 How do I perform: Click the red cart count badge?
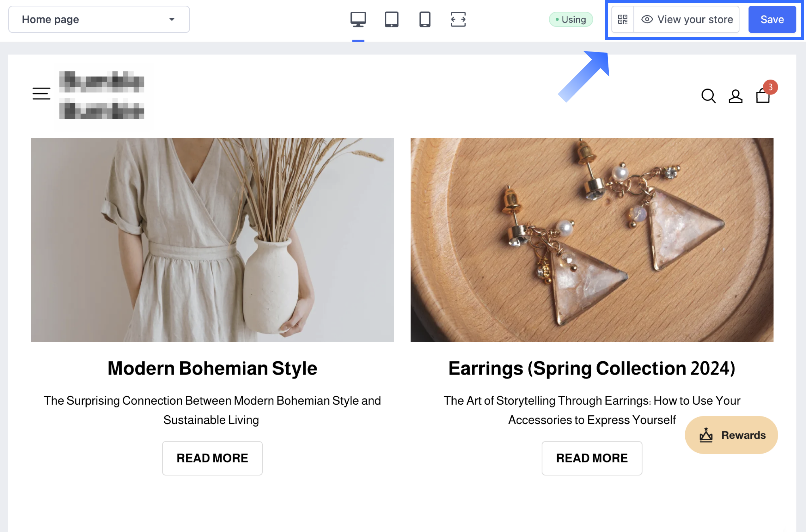pos(770,87)
